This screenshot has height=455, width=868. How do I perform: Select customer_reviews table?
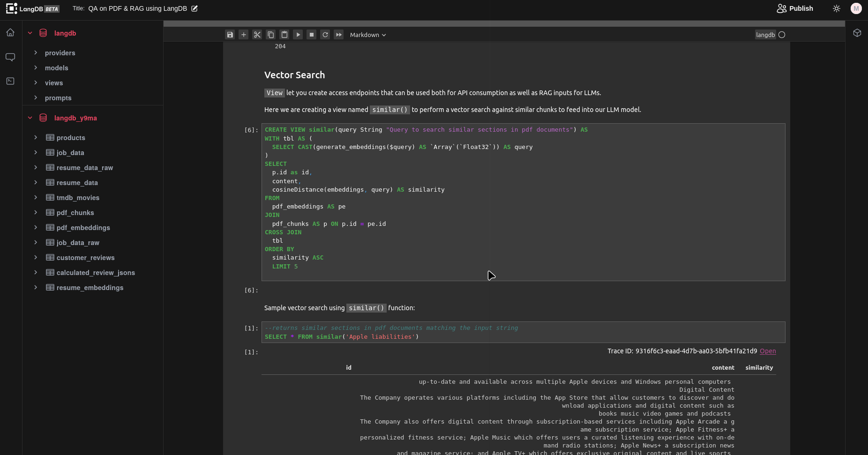click(85, 258)
